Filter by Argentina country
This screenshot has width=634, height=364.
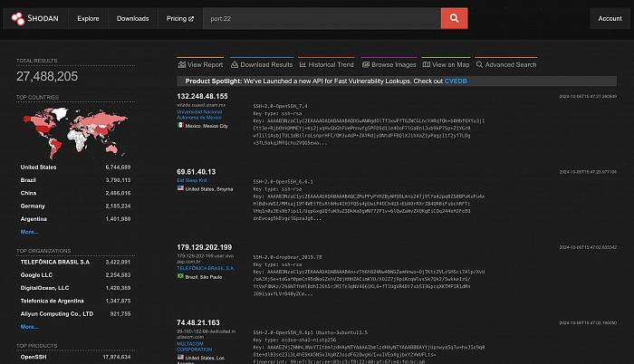point(75,219)
